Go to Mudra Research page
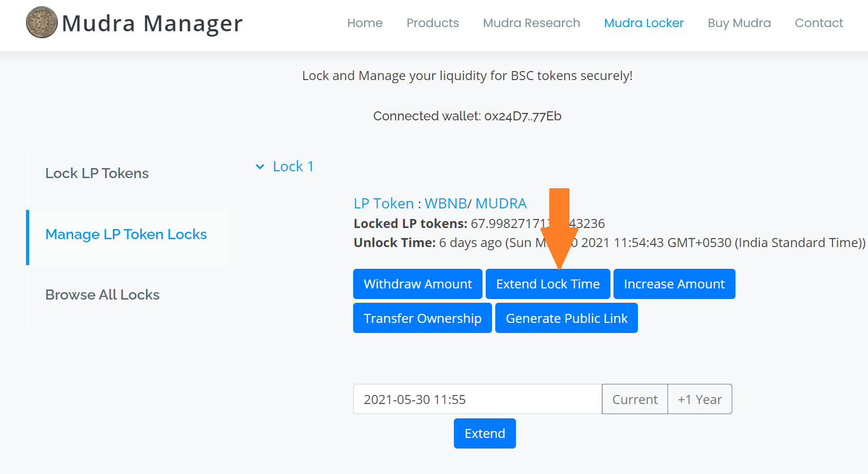Screen dimensions: 868x474 click(531, 23)
